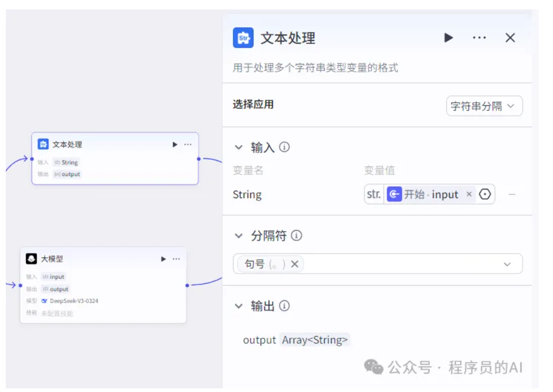Screen dimensions: 553x392
Task: Open the delimiter dropdown chevron
Action: pyautogui.click(x=507, y=264)
